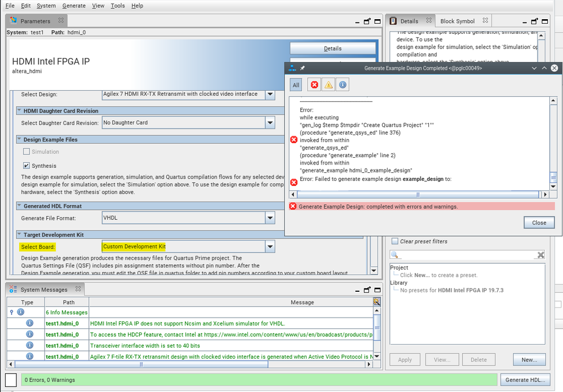Open the Generate menu

tap(74, 6)
